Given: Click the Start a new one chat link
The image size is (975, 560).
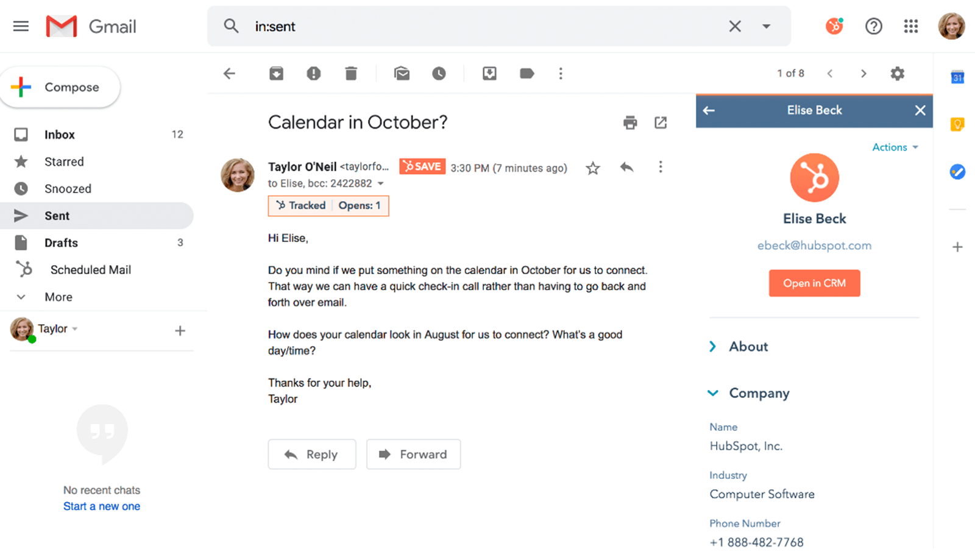Looking at the screenshot, I should click(x=101, y=506).
